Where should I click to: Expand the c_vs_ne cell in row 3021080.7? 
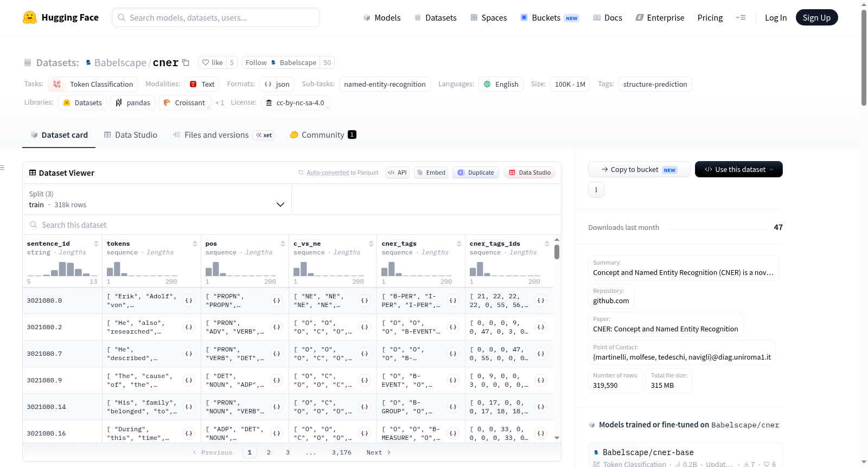pos(365,354)
